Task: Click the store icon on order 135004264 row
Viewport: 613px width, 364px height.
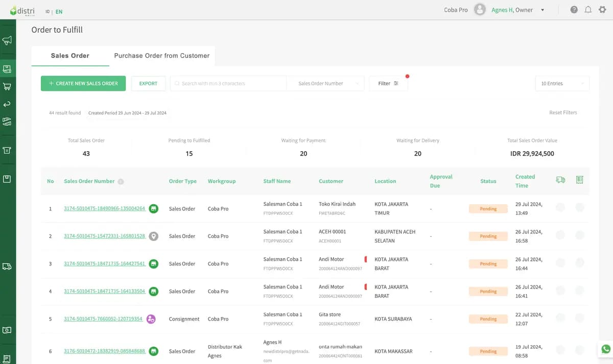Action: pos(153,208)
